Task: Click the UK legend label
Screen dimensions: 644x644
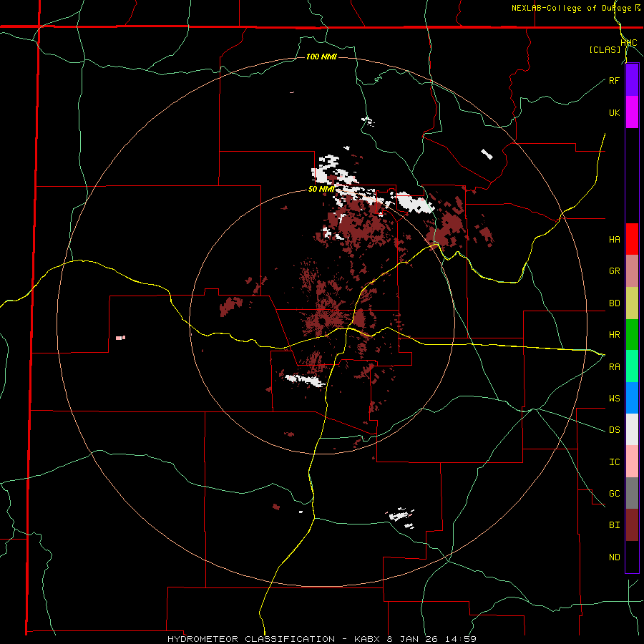Action: point(614,113)
